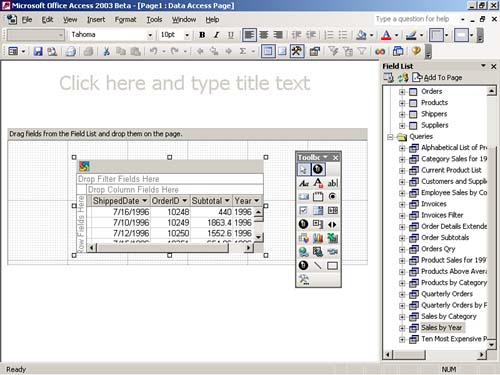Click the numbered list icon
This screenshot has width=500, height=375.
tap(329, 35)
